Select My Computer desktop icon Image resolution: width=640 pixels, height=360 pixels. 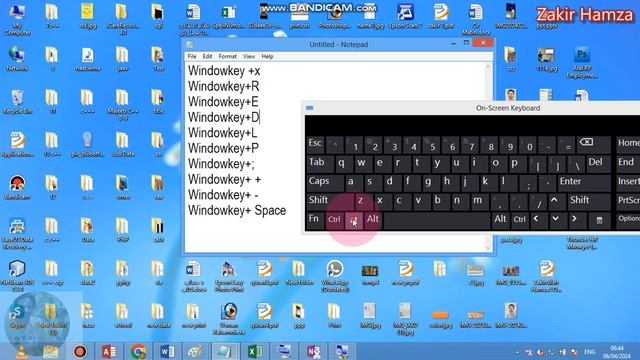(17, 18)
